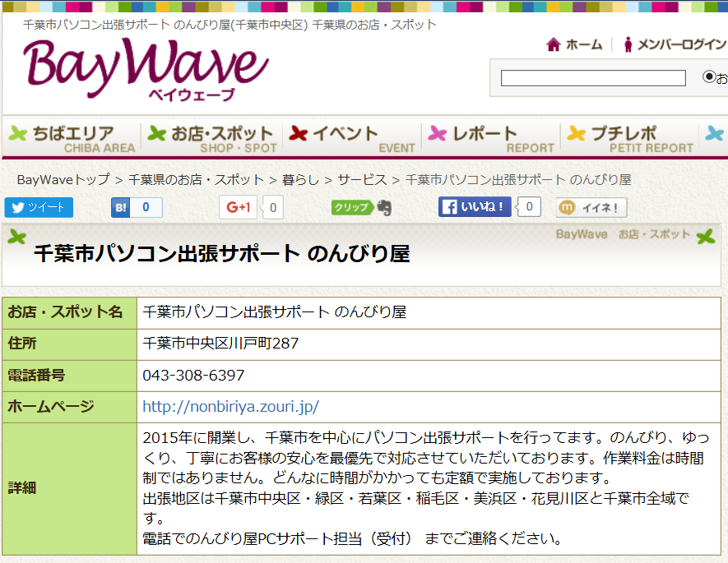The image size is (728, 563).
Task: Click the shop name in the first table row
Action: [x=275, y=312]
